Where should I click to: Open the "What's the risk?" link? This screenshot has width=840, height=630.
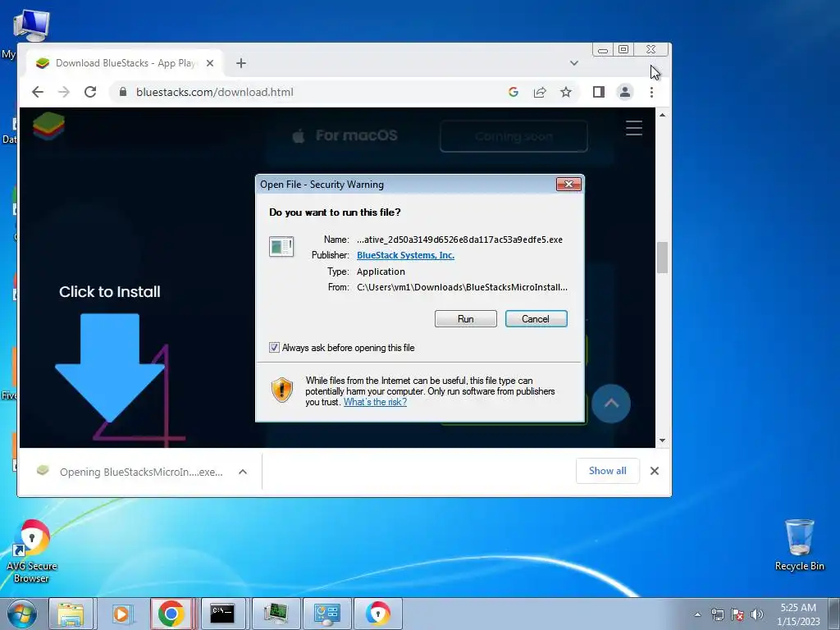[x=375, y=402]
